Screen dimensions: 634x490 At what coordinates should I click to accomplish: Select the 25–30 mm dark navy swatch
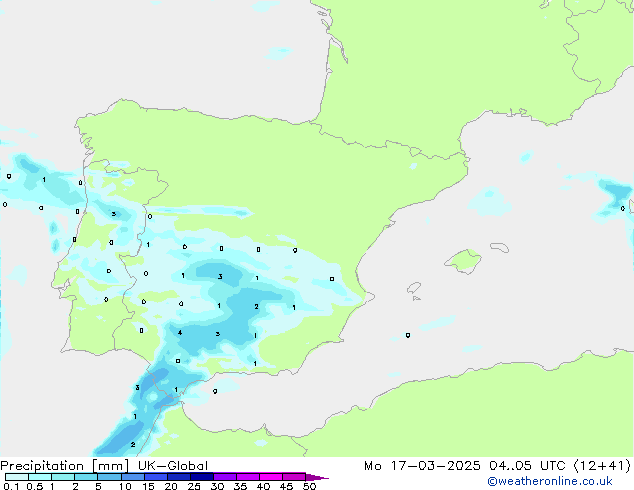click(201, 477)
